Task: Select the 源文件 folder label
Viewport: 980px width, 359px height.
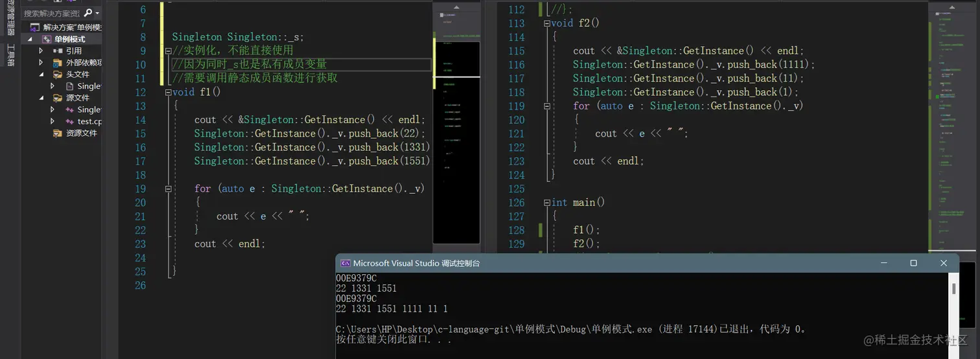Action: coord(77,98)
